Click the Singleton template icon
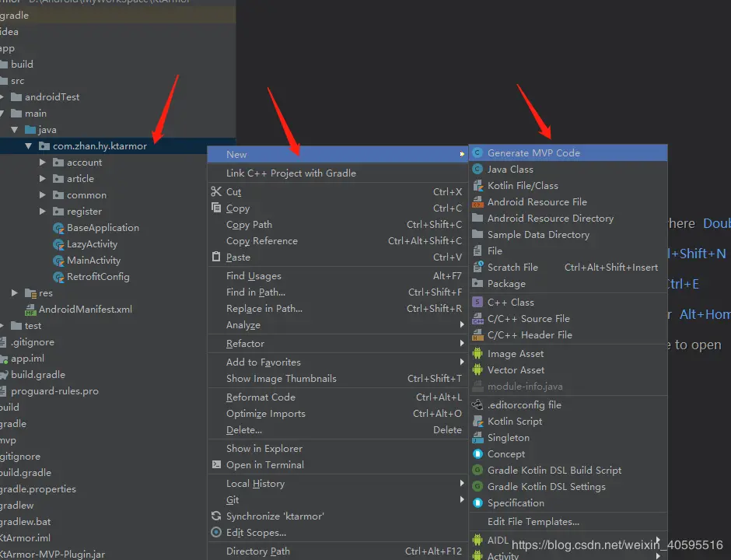The height and width of the screenshot is (560, 731). tap(477, 437)
